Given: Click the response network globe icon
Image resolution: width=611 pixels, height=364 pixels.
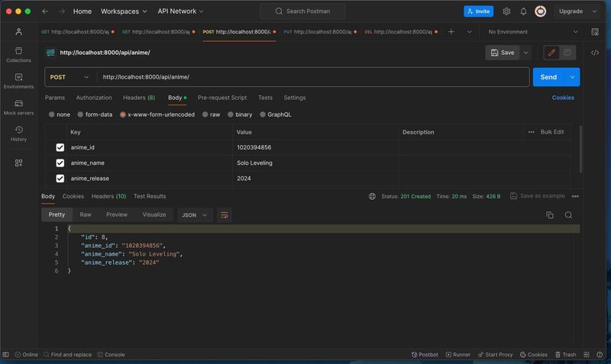Looking at the screenshot, I should [x=372, y=196].
